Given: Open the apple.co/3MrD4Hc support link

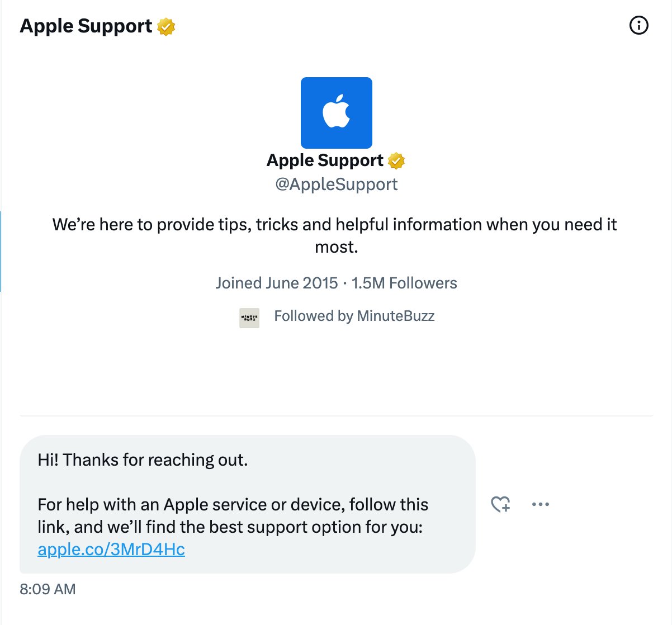Looking at the screenshot, I should coord(111,549).
